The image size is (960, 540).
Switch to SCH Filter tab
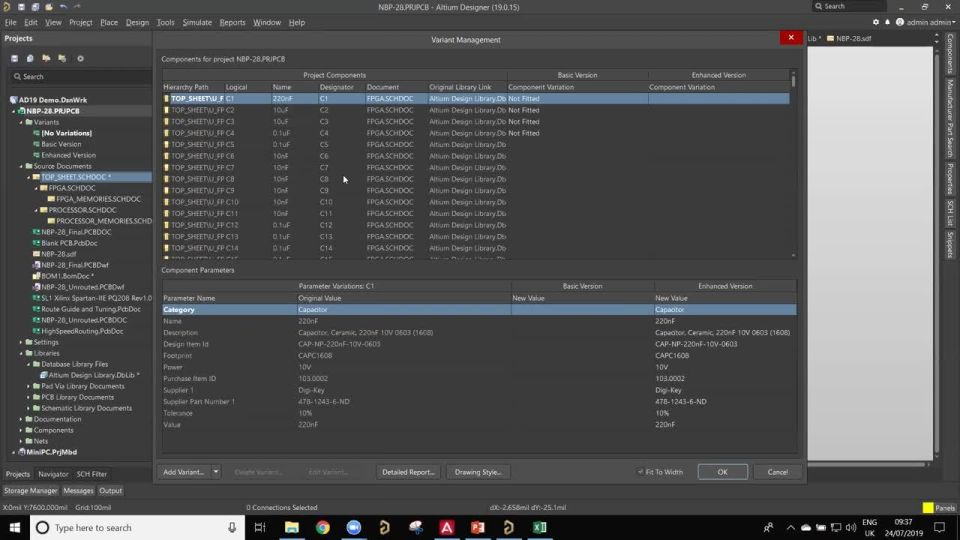(91, 474)
